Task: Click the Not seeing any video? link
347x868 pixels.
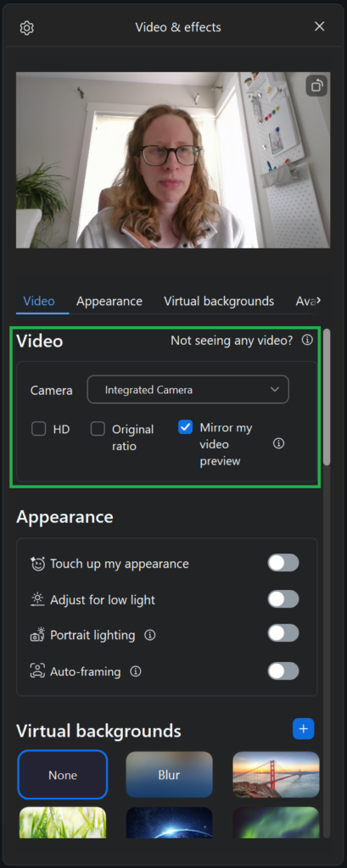Action: coord(232,341)
